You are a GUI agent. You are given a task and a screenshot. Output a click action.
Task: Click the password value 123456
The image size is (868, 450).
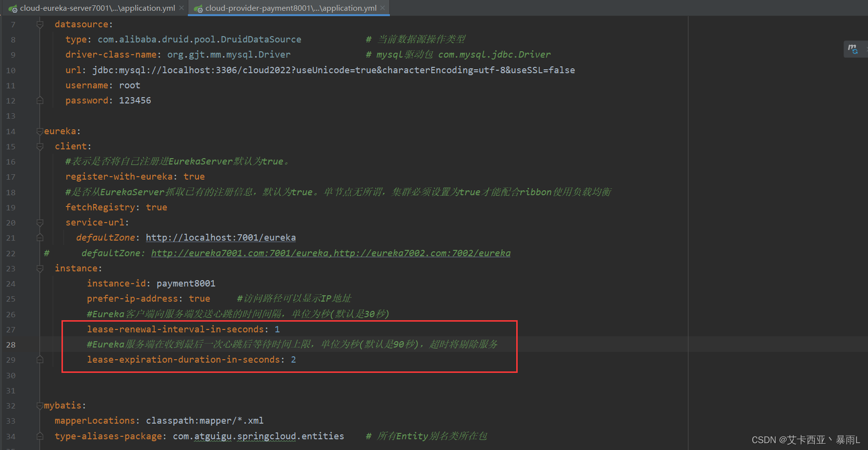(135, 101)
